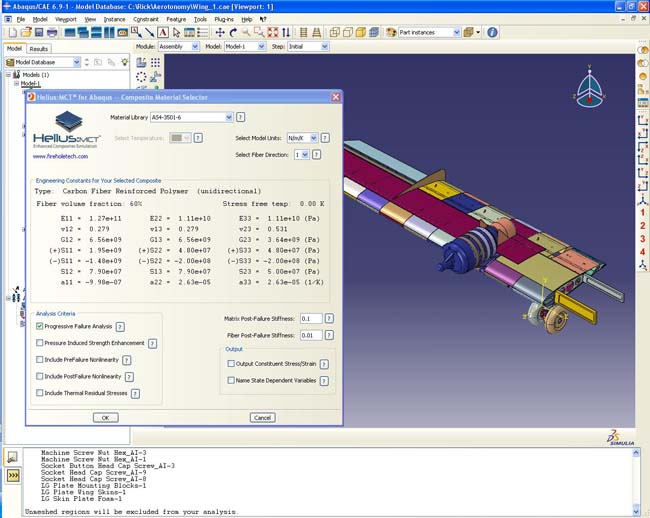
Task: Open a model database via folder icon
Action: (x=26, y=32)
